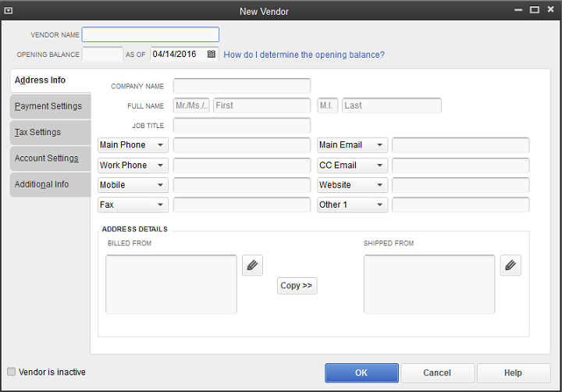Edit the Shipped From address with pencil icon
This screenshot has width=562, height=392.
pyautogui.click(x=510, y=265)
